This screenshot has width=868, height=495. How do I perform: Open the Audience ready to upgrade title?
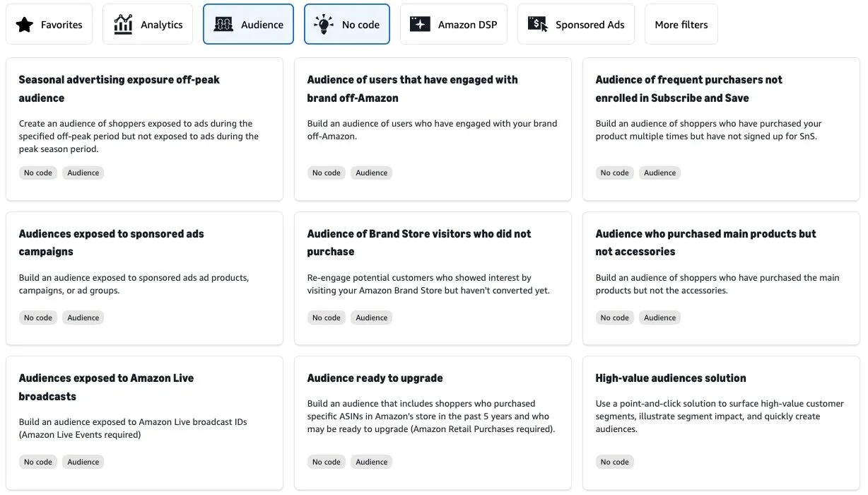pyautogui.click(x=375, y=378)
